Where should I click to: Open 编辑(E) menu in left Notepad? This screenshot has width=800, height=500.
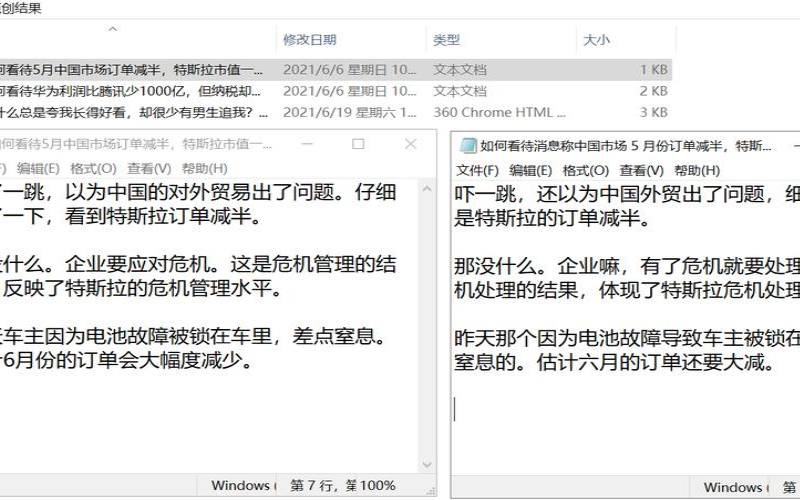38,168
